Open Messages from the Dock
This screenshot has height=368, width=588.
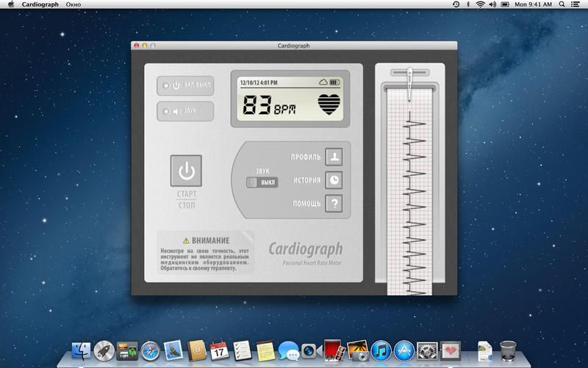point(288,351)
